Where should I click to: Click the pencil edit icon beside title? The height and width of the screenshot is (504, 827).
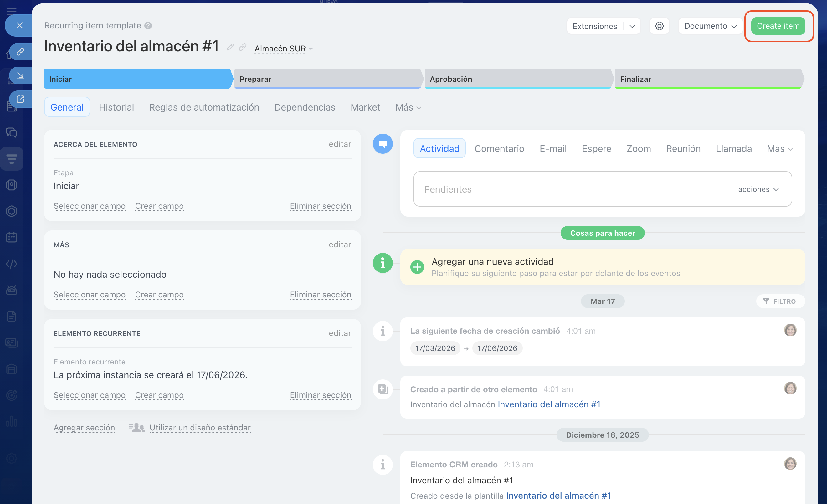point(230,47)
